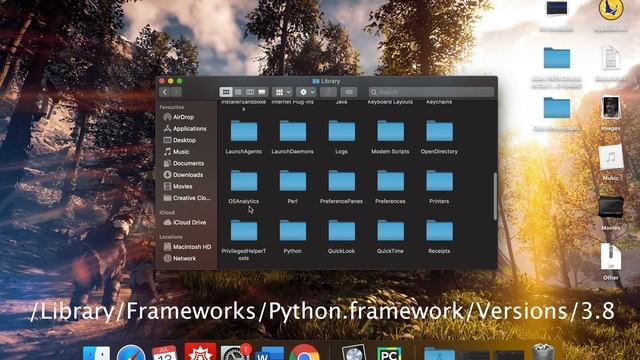Open Google Chrome from the Dock
The image size is (640, 360).
click(x=304, y=353)
